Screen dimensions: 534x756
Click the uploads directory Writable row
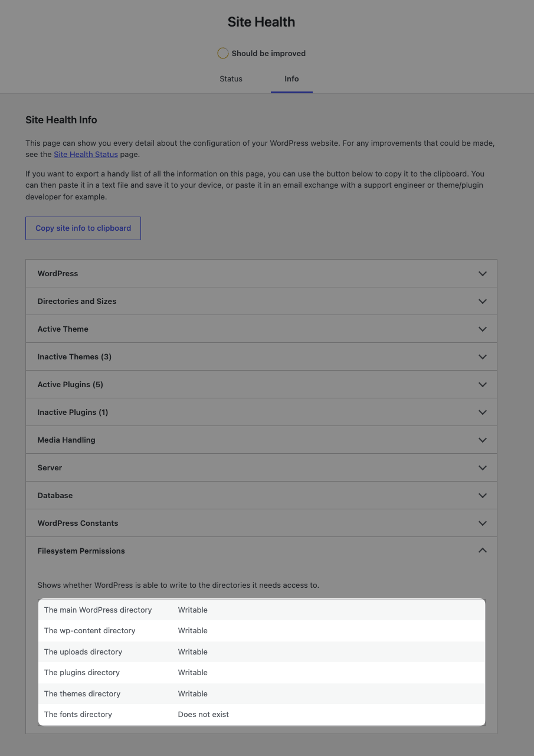tap(261, 652)
